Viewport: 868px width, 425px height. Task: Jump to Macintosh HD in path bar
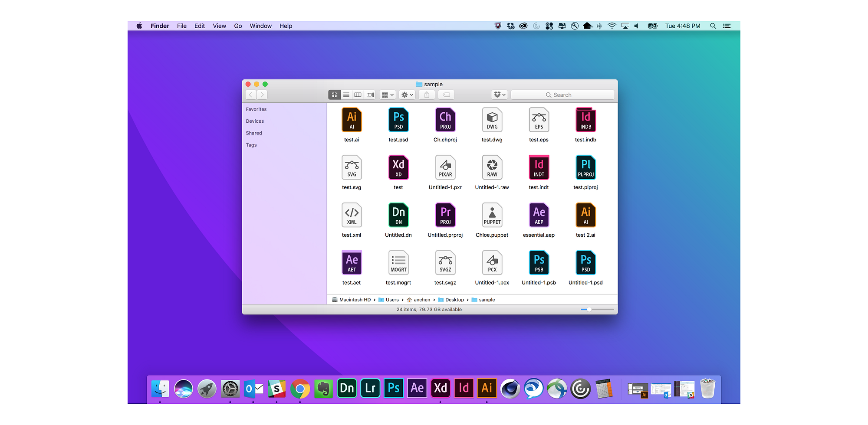pyautogui.click(x=352, y=300)
